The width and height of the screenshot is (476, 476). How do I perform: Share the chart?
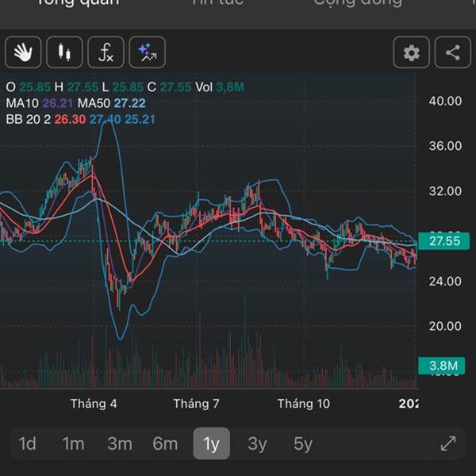(453, 52)
